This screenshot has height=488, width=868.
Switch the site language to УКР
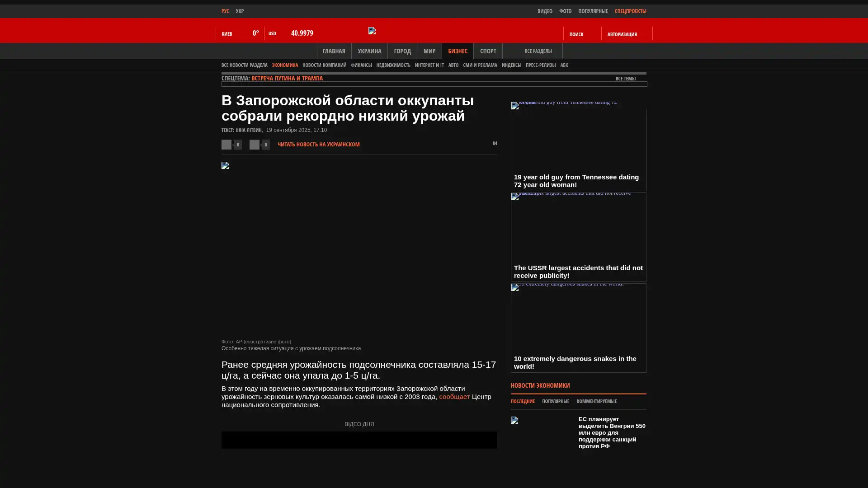pyautogui.click(x=240, y=11)
